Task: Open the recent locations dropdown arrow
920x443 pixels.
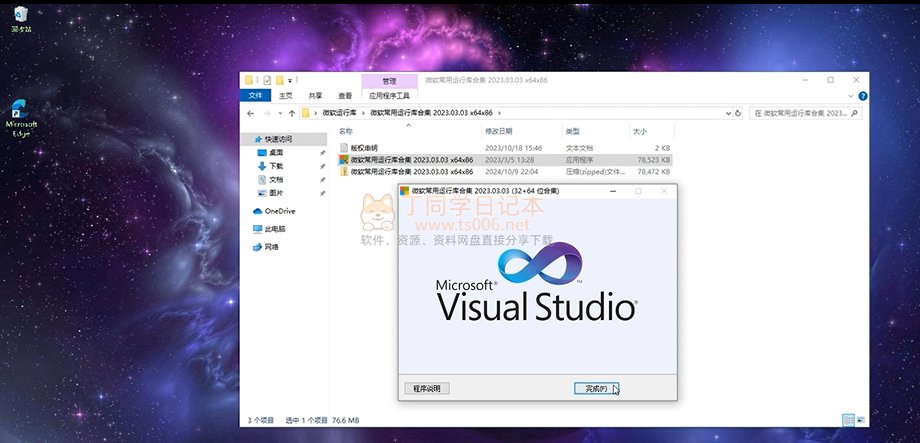Action: coord(280,113)
